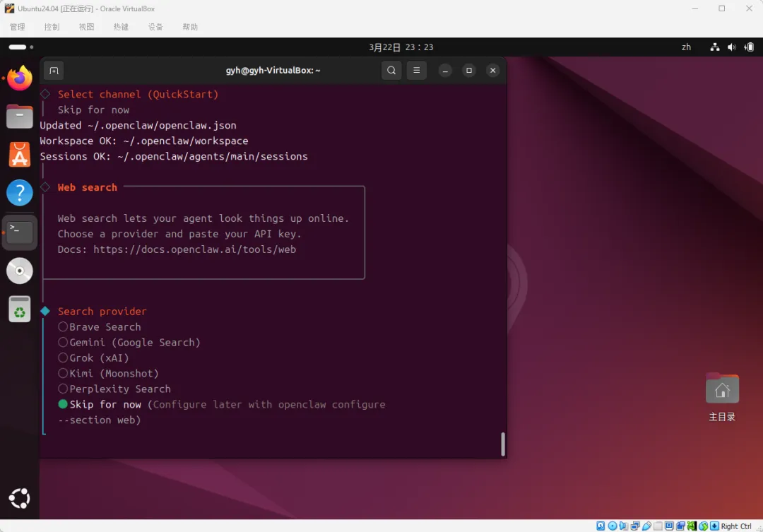Click the Select channel (QuickStart) line
This screenshot has height=532, width=763.
pyautogui.click(x=138, y=95)
